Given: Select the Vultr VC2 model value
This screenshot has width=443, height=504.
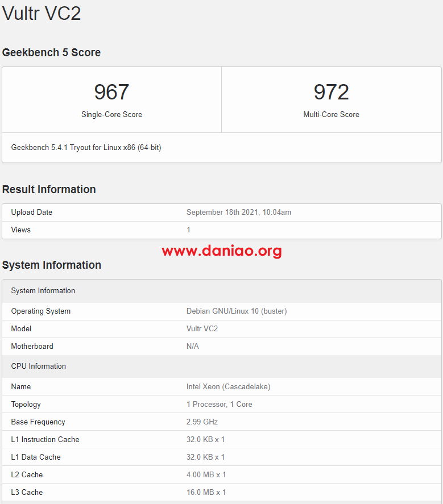Looking at the screenshot, I should pos(202,328).
